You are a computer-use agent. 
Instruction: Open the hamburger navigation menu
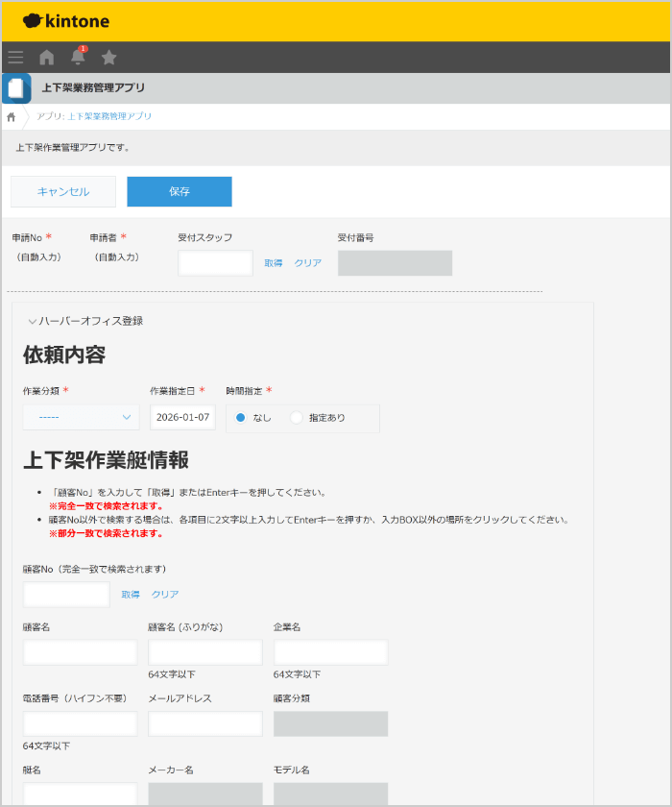[x=15, y=57]
